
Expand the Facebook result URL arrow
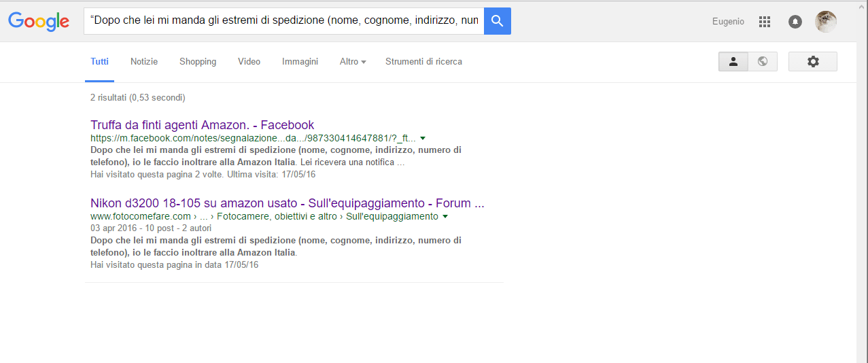click(423, 138)
